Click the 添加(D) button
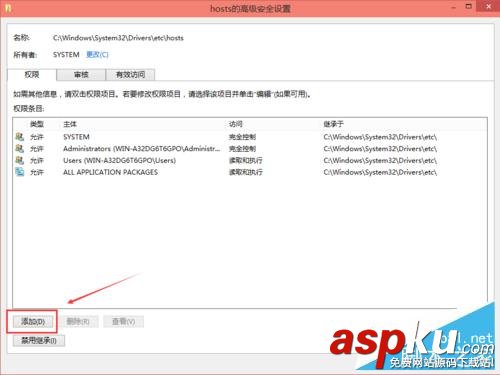 tap(33, 322)
